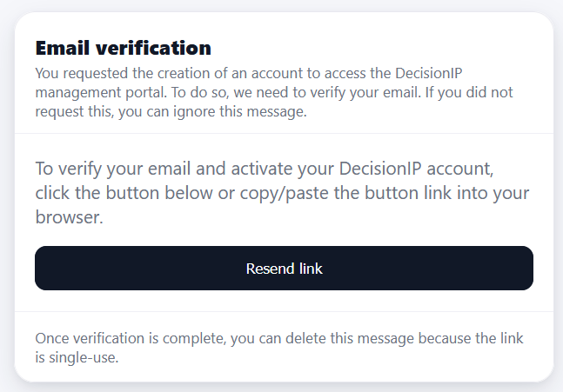The height and width of the screenshot is (392, 563).
Task: Click the divider line above the footer note
Action: coord(284,311)
